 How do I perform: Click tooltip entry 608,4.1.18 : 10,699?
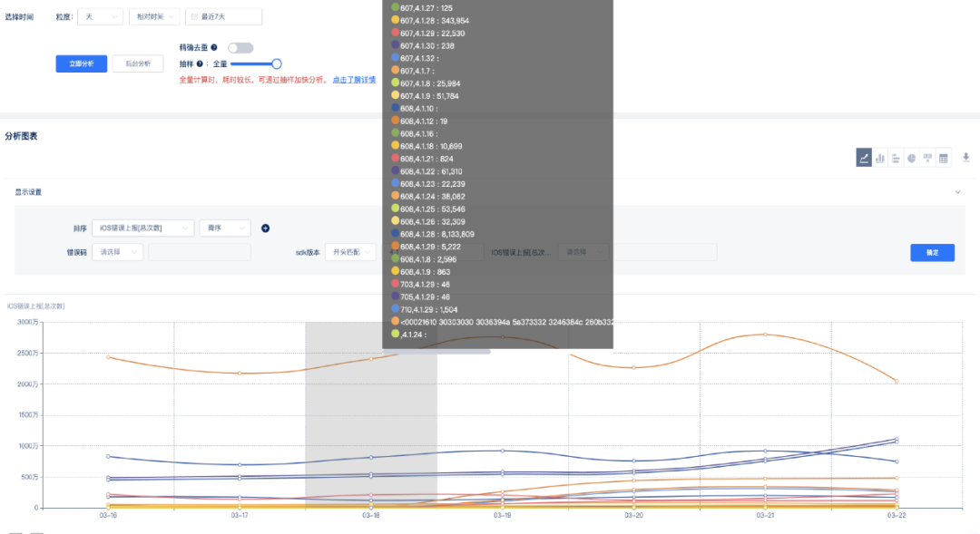[426, 146]
